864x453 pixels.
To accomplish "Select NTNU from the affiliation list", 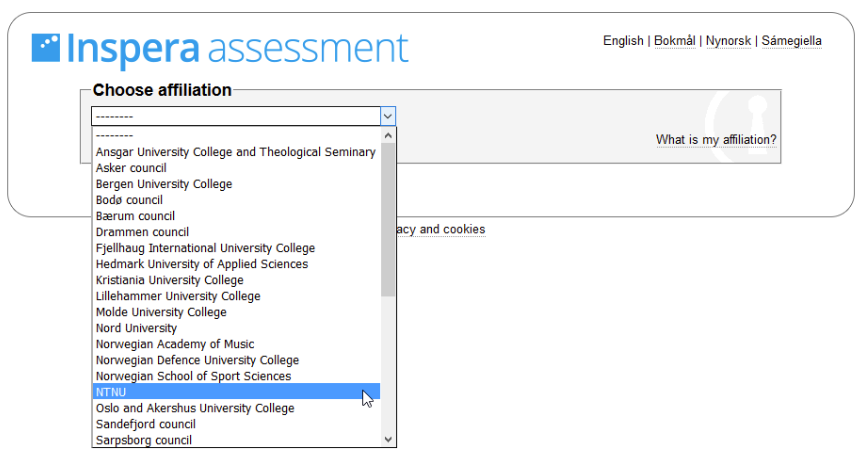I will (x=236, y=392).
